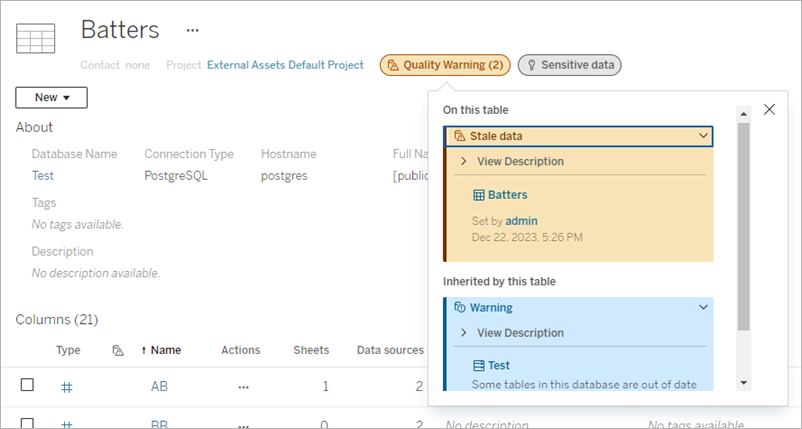Click the quality warning column header icon
This screenshot has width=802, height=429.
(117, 350)
